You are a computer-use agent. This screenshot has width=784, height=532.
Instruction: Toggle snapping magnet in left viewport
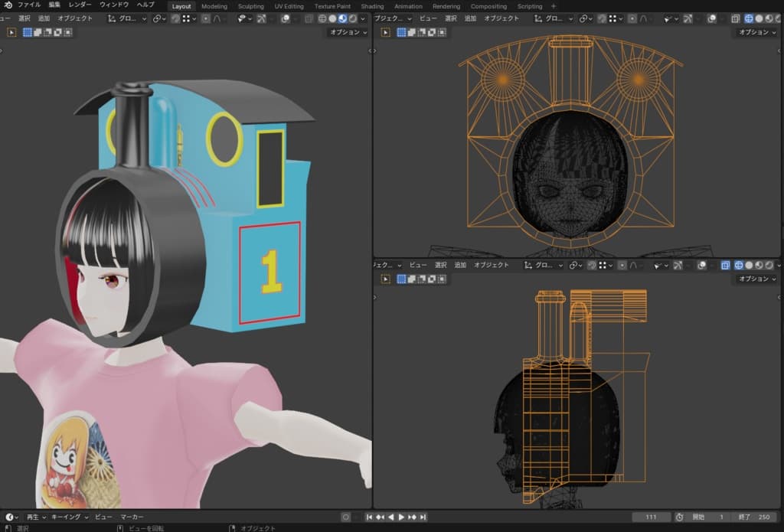[175, 19]
